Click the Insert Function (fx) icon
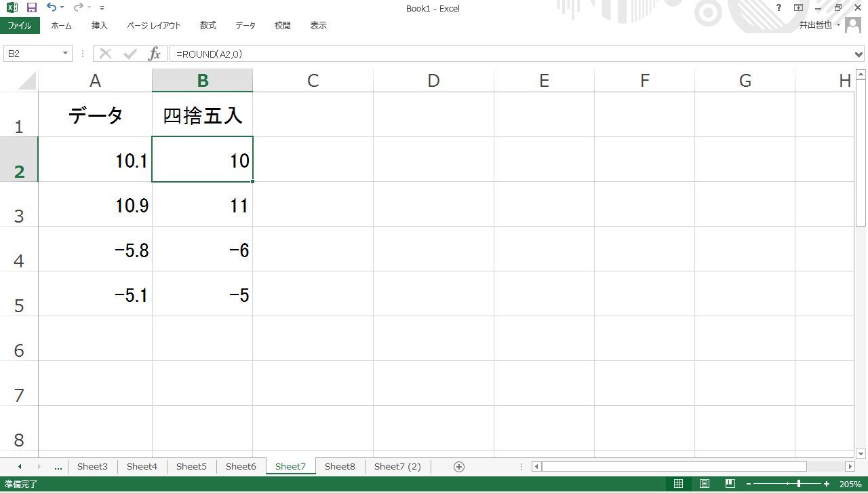The image size is (868, 494). click(155, 54)
